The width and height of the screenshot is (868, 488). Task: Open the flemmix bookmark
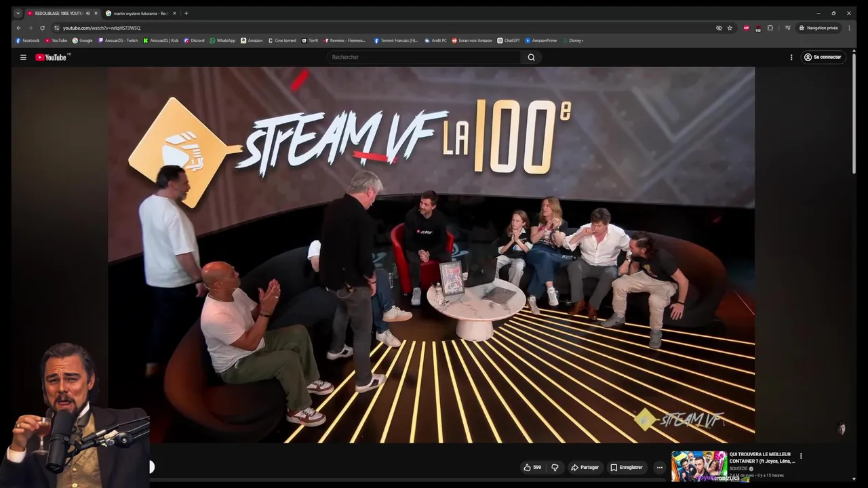click(x=344, y=41)
